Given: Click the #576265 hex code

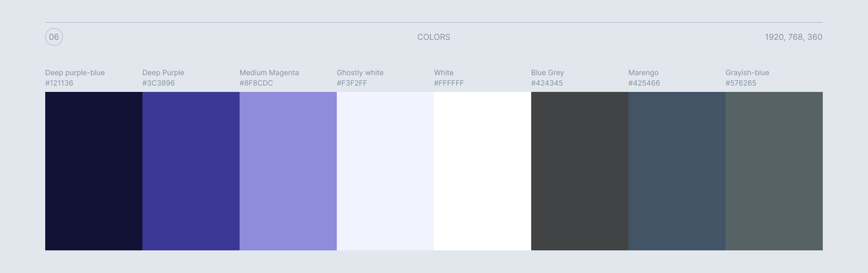Looking at the screenshot, I should point(741,83).
